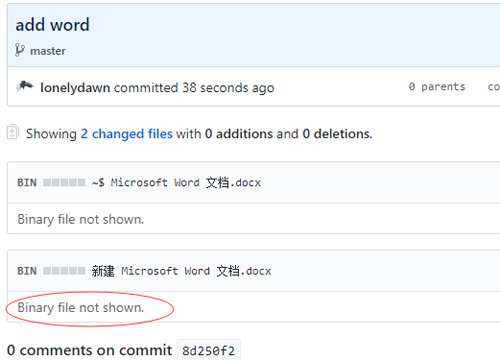
Task: Click the 0 parents label
Action: point(437,87)
